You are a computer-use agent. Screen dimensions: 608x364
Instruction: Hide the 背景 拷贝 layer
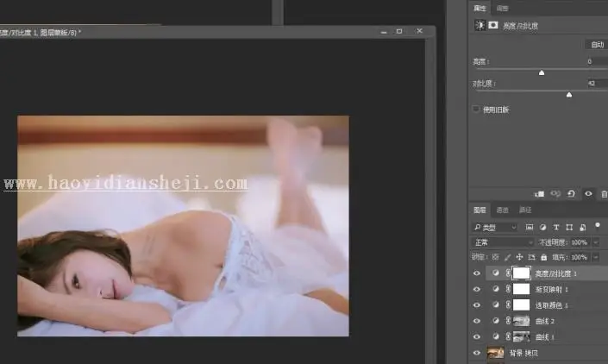coord(477,353)
